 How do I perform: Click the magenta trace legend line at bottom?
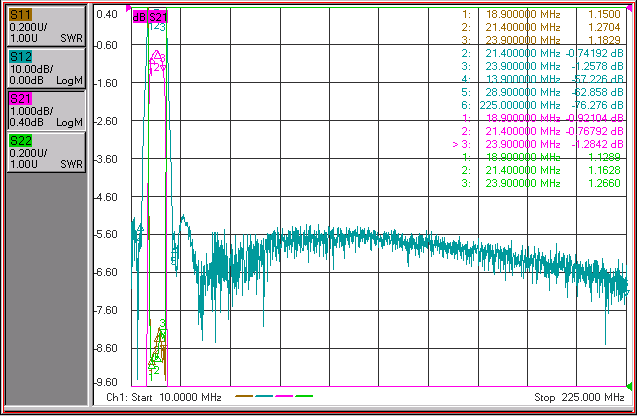tap(284, 396)
